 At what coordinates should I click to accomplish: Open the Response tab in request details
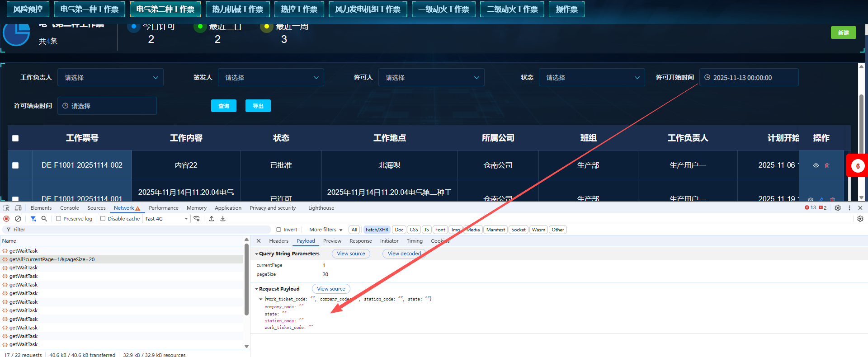(x=360, y=241)
